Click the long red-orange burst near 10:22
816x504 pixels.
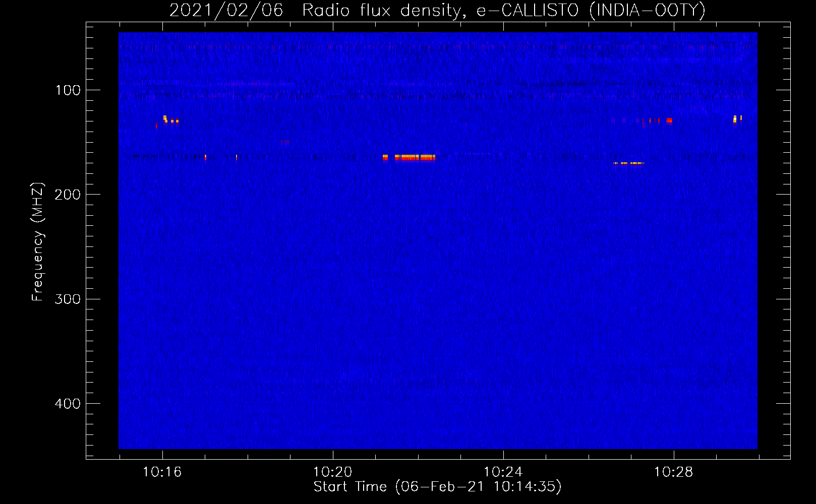[x=415, y=157]
